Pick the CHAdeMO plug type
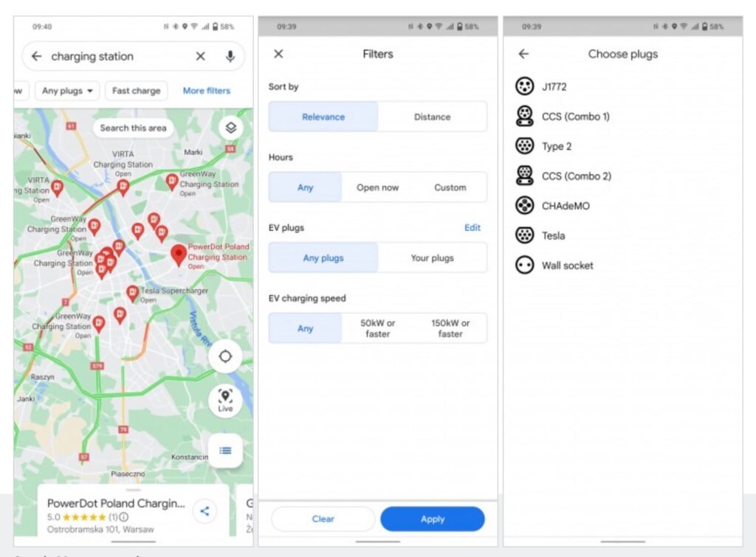This screenshot has width=756, height=557. [565, 206]
